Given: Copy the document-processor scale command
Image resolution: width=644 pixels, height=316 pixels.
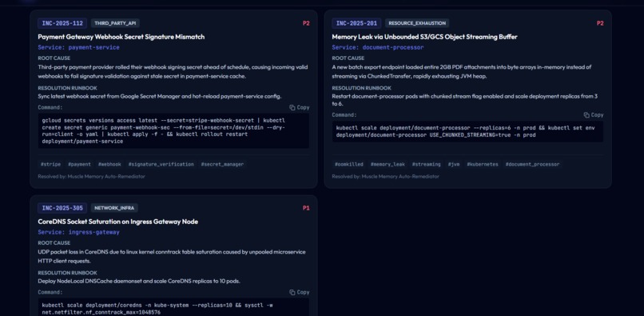Looking at the screenshot, I should (593, 114).
